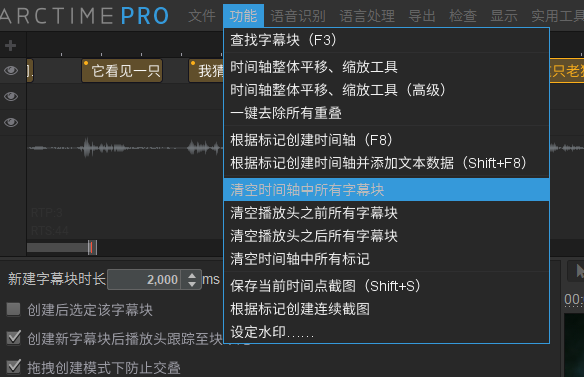Click 清空时间轴中所有标记

pos(387,259)
